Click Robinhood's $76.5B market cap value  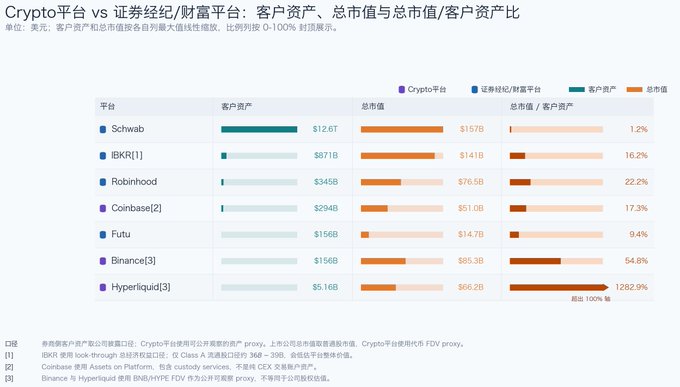[471, 182]
